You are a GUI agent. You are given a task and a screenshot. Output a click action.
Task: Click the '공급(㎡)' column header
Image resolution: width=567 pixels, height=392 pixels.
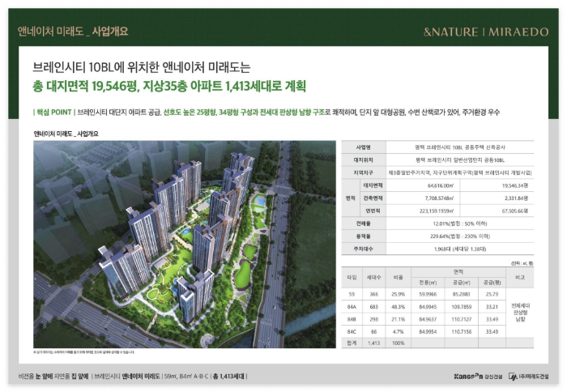pyautogui.click(x=461, y=283)
